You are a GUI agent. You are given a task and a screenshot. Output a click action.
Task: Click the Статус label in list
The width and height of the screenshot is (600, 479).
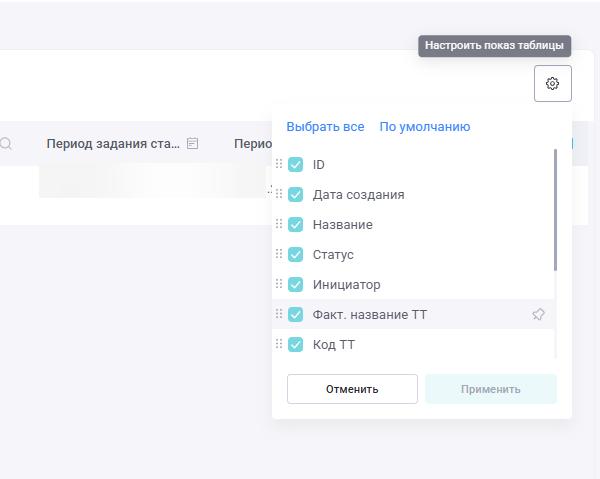333,255
